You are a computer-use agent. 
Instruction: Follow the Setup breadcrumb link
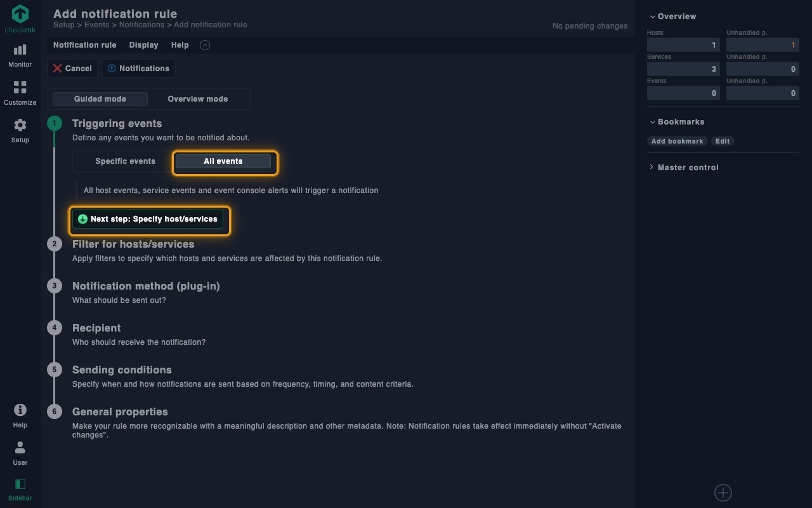pyautogui.click(x=63, y=25)
